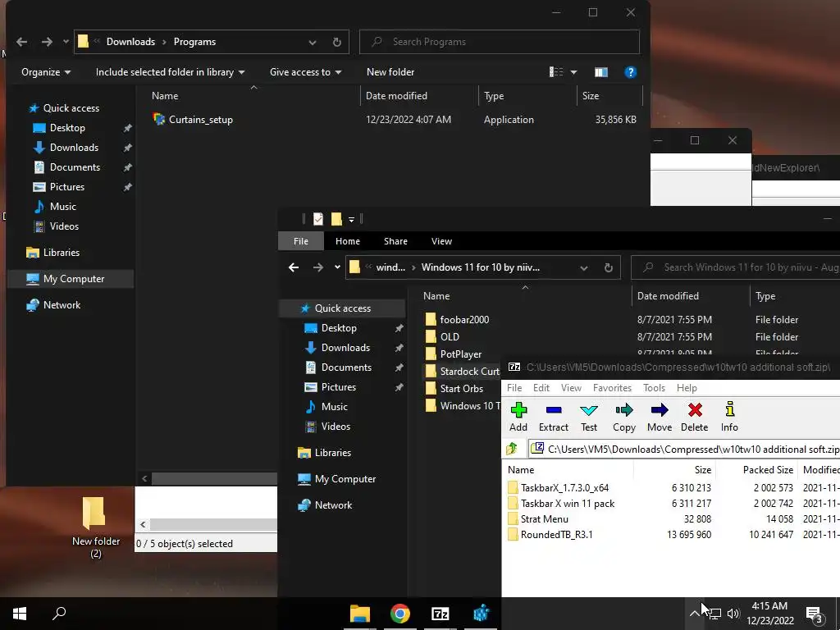
Task: Open Network in front Explorer sidebar
Action: click(325, 505)
